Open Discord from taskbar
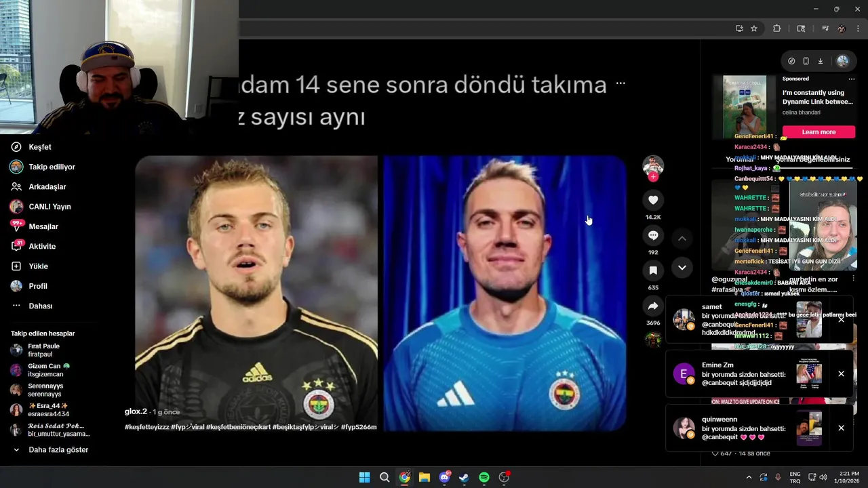 445,477
